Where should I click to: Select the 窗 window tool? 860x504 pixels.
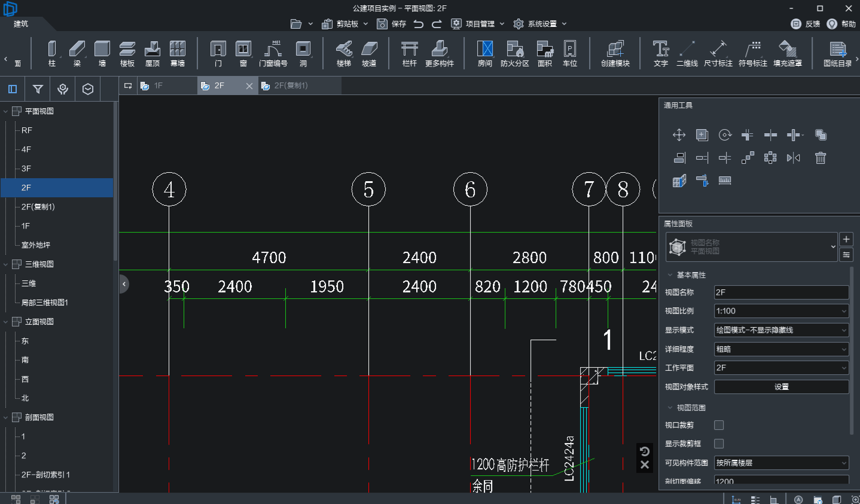pyautogui.click(x=243, y=54)
